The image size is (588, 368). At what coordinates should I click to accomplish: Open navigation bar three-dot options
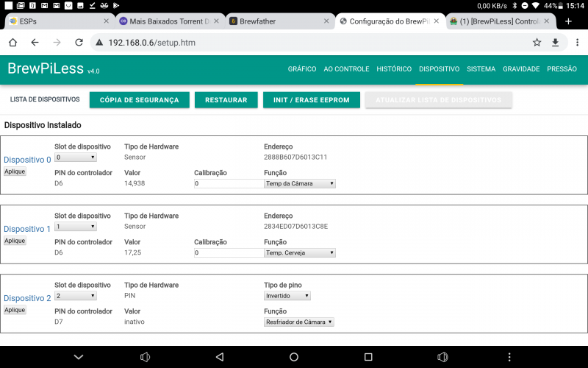[509, 357]
